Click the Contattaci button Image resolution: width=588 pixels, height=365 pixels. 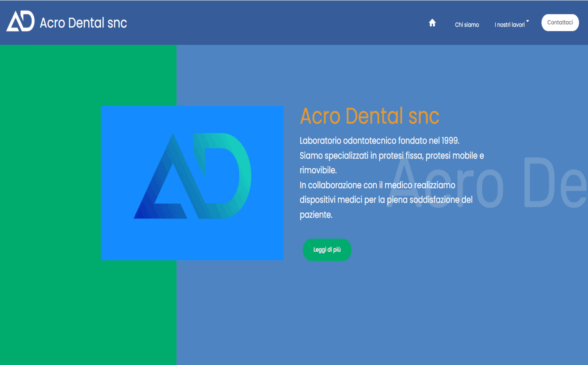(560, 23)
